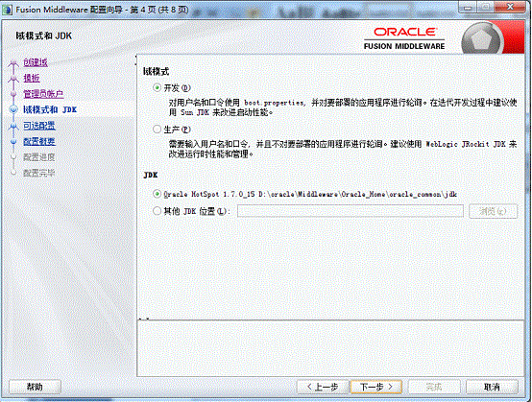Screen dimensions: 532x402
Task: Click the 可选配置 step node icon
Action: 13,126
